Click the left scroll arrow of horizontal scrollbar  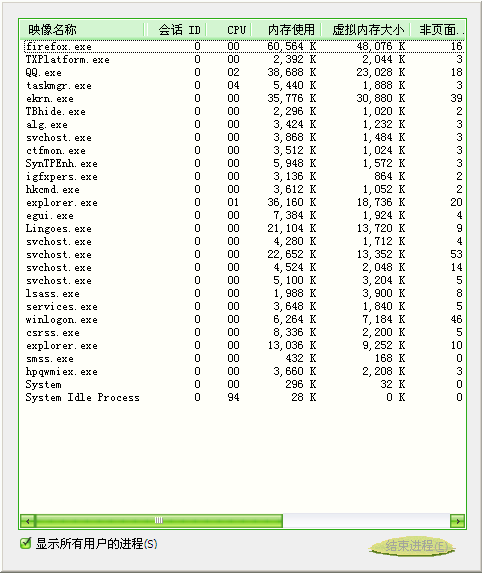coord(28,521)
